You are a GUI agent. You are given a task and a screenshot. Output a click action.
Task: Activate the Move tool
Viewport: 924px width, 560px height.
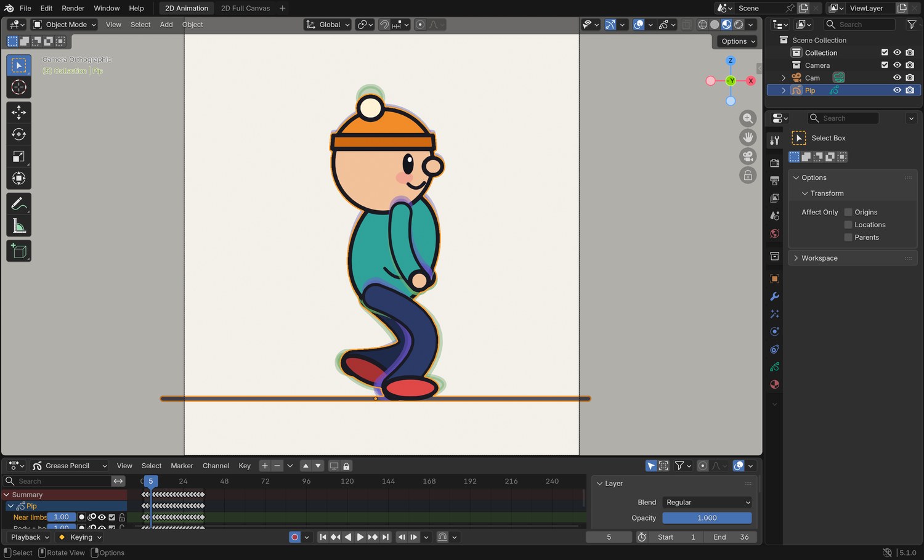tap(18, 112)
